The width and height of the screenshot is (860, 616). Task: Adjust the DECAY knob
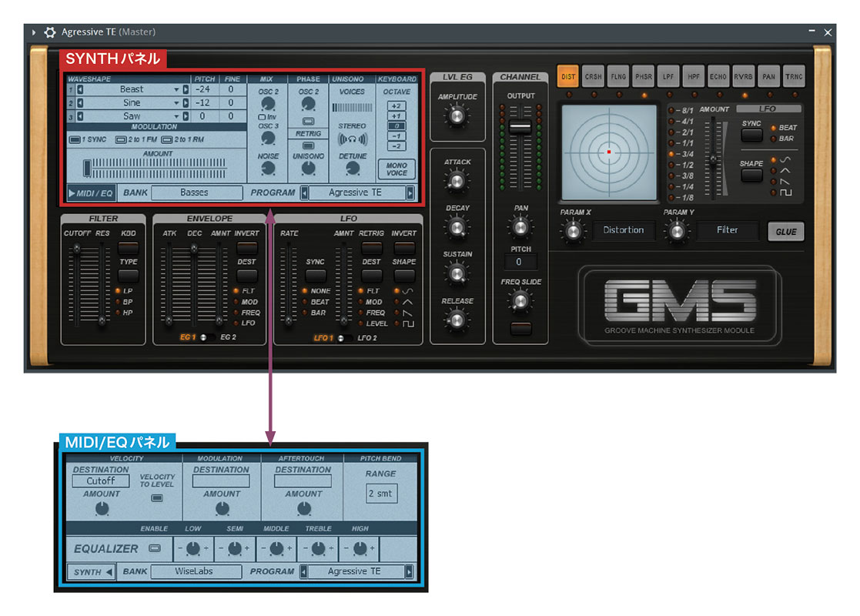pos(457,227)
